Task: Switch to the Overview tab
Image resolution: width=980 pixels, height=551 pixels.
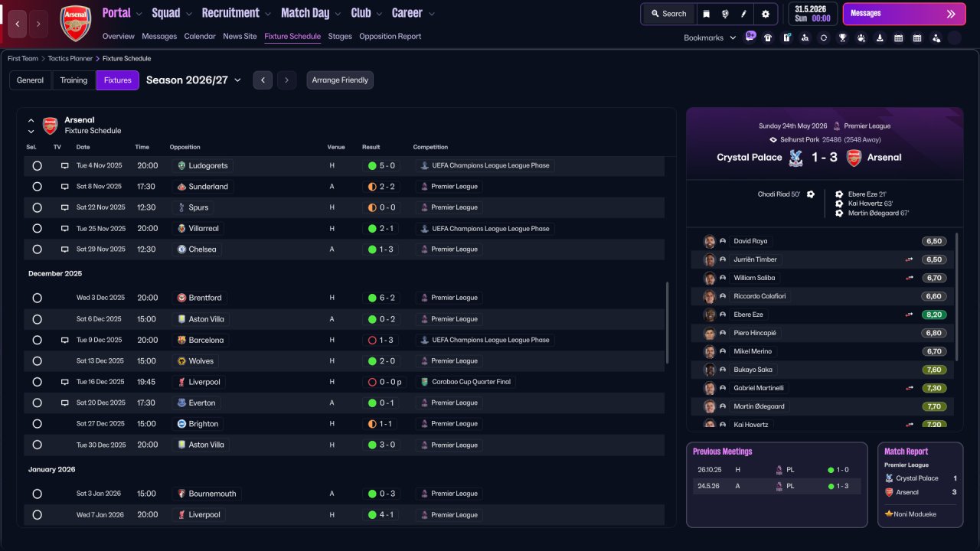Action: coord(118,37)
